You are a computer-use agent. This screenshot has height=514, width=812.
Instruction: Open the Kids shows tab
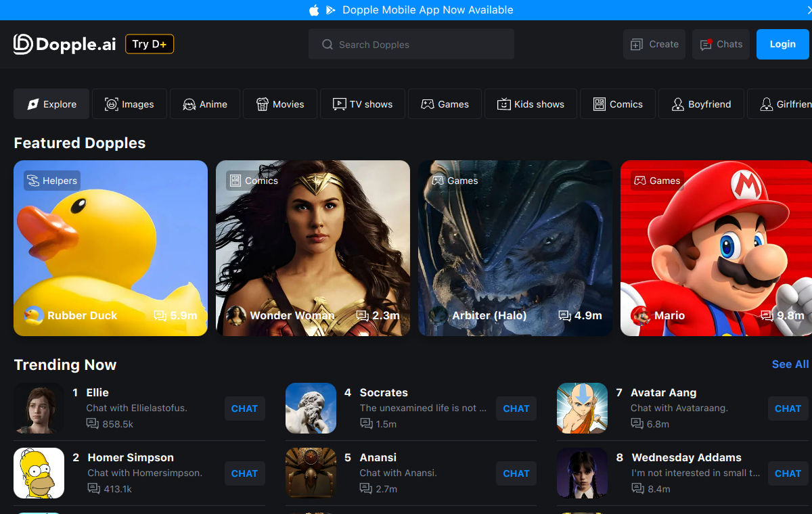531,104
